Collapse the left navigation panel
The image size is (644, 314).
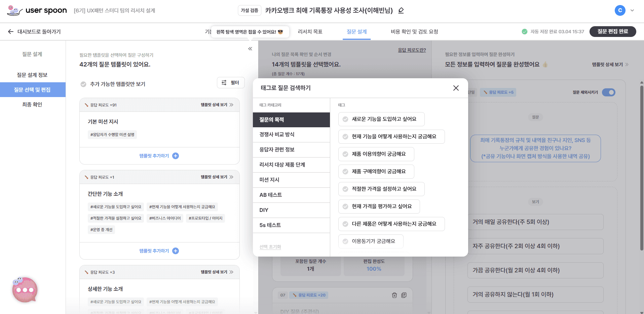[250, 49]
